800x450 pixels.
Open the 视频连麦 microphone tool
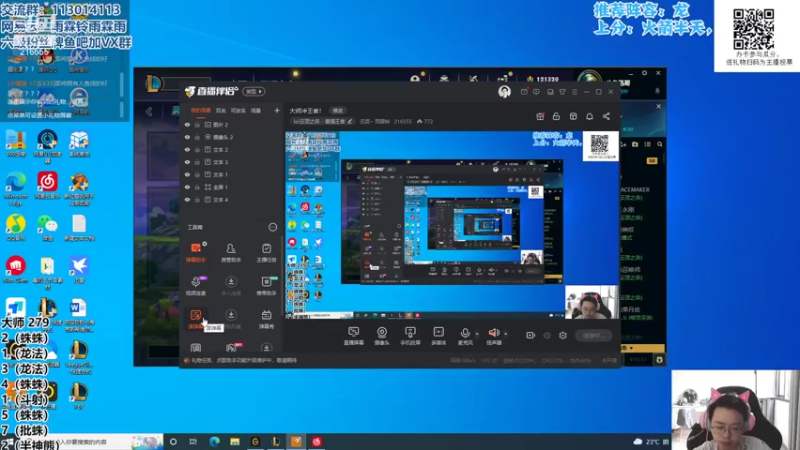[x=195, y=285]
